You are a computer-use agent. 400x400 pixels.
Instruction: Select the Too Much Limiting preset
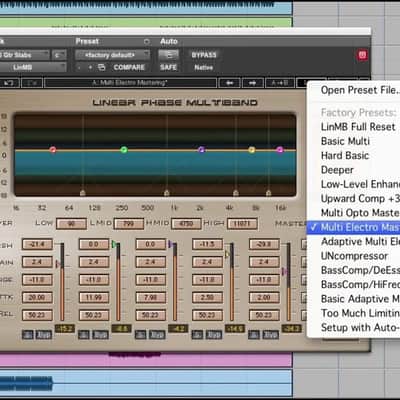tap(353, 313)
